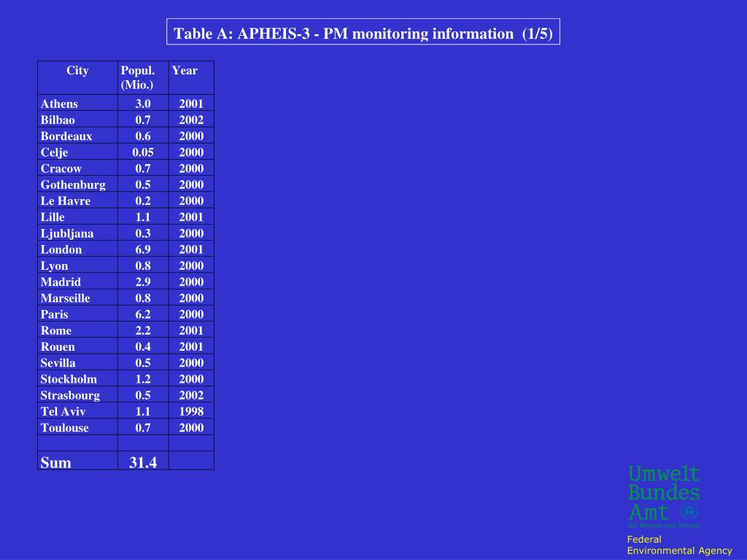Select Rouen population value 0.4

143,346
